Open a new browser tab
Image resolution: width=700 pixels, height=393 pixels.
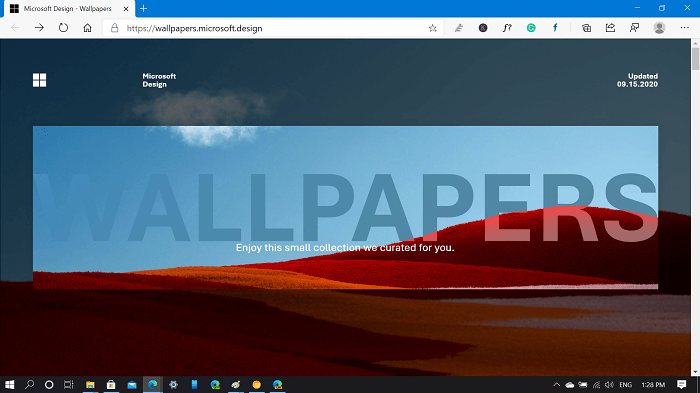point(143,8)
